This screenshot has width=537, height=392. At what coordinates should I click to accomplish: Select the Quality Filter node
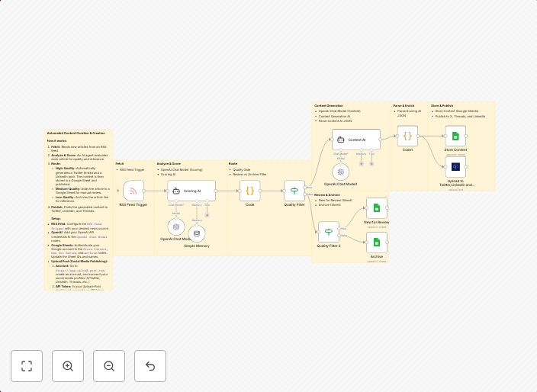(x=294, y=191)
